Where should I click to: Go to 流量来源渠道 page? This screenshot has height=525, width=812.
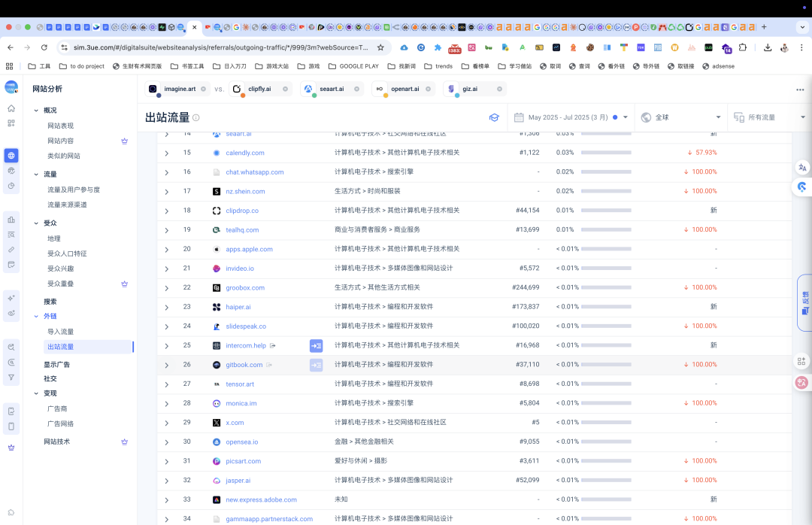(67, 205)
